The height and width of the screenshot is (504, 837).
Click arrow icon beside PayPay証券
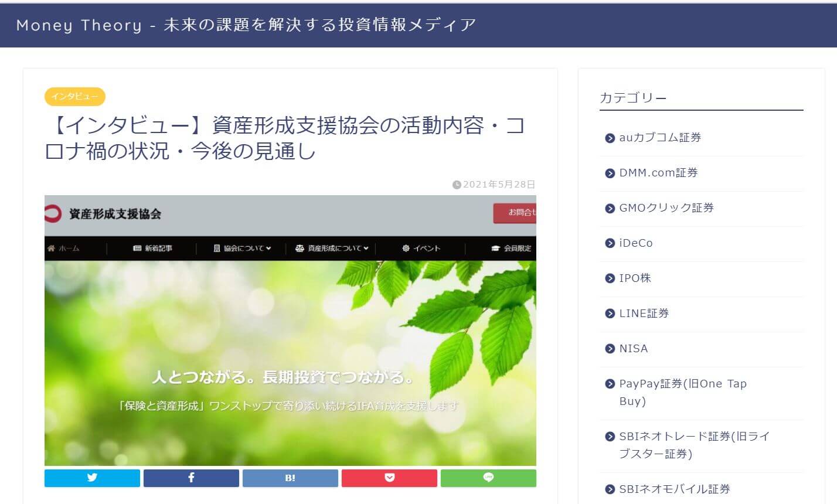(610, 384)
